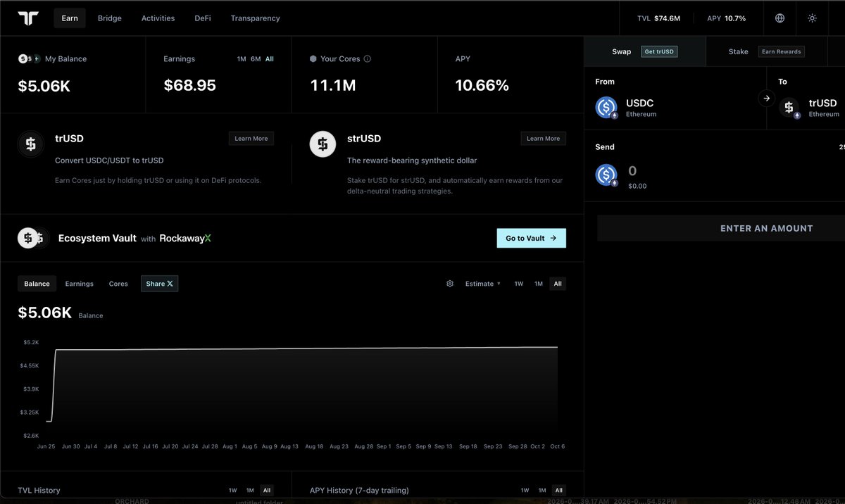
Task: Toggle the light theme sun icon
Action: coord(812,18)
